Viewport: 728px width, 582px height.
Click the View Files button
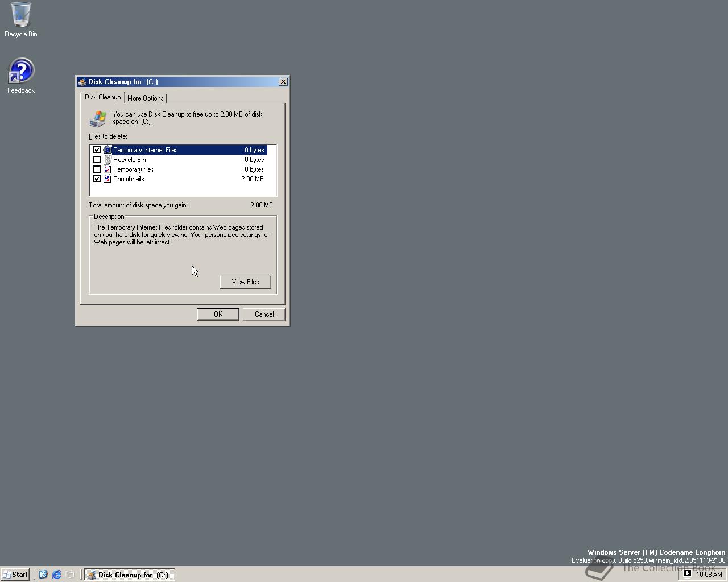245,282
